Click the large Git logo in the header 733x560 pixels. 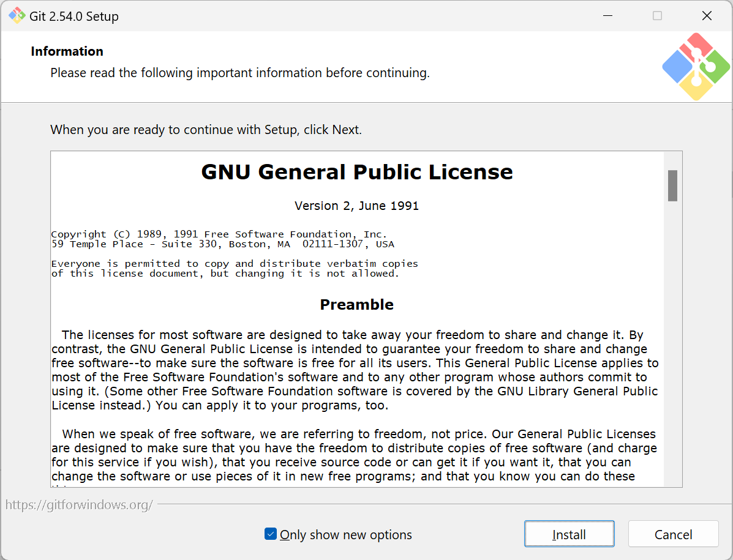coord(696,67)
